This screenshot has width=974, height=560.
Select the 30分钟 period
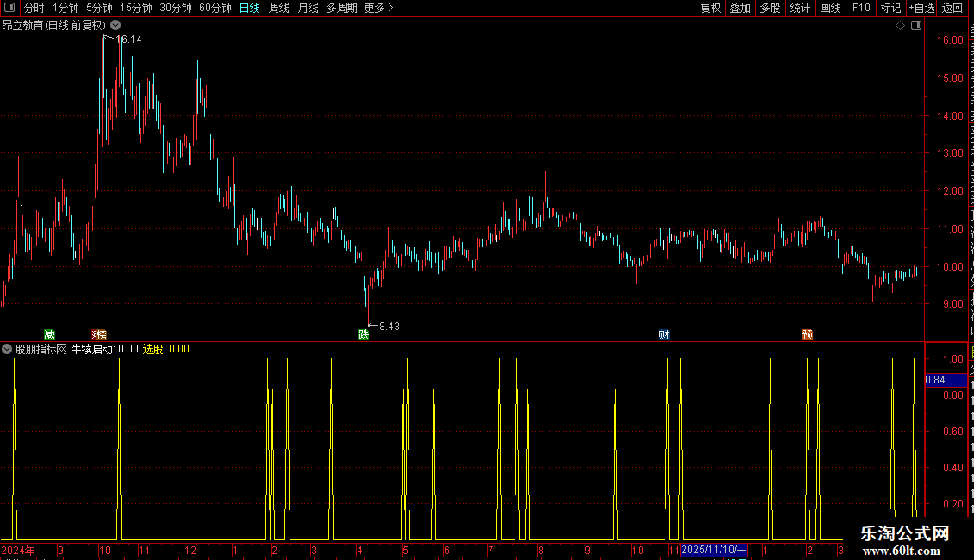coord(176,8)
